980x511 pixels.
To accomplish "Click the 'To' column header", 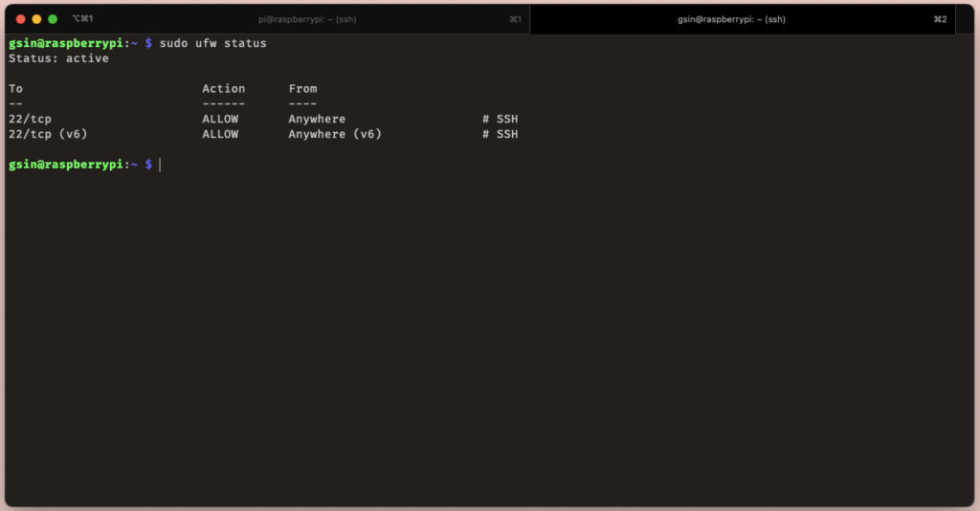I will pyautogui.click(x=15, y=89).
